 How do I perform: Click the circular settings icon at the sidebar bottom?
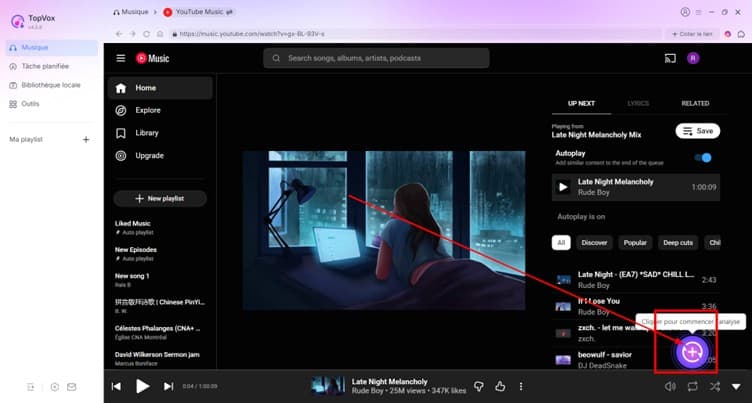55,387
